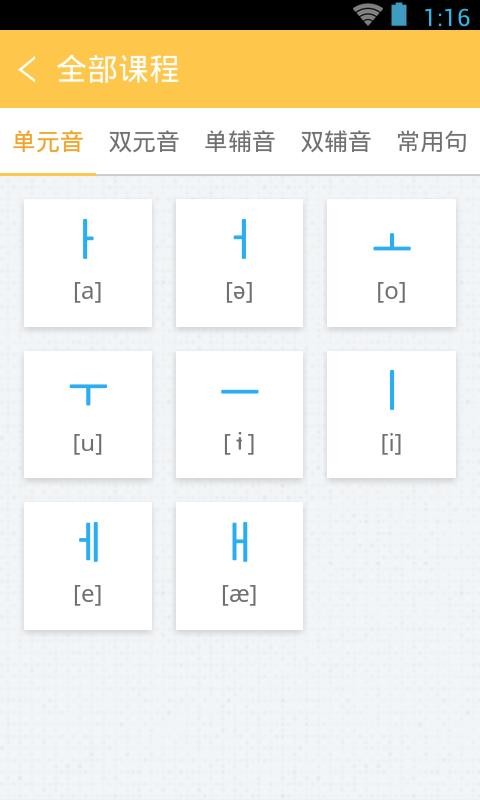Screen dimensions: 480x800
Task: Open the ㅣ [i] vowel card
Action: click(391, 414)
